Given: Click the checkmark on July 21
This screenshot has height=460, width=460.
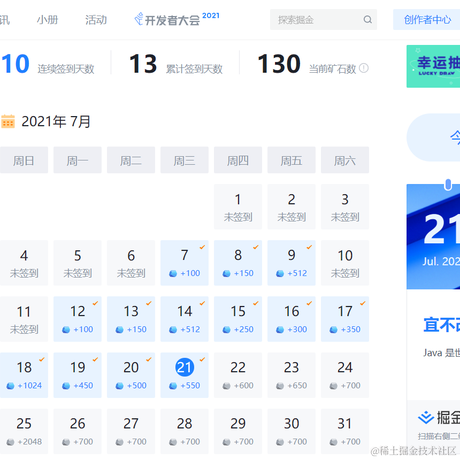Looking at the screenshot, I should (x=202, y=359).
